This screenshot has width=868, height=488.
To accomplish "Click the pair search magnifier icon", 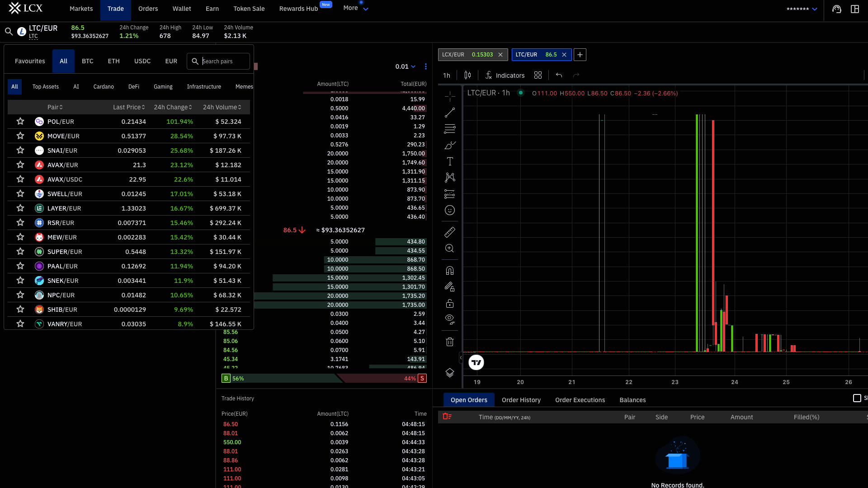I will click(9, 32).
